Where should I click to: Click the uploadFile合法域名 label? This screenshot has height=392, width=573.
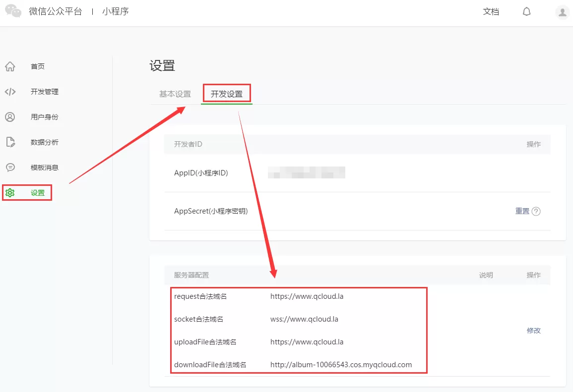click(x=205, y=342)
